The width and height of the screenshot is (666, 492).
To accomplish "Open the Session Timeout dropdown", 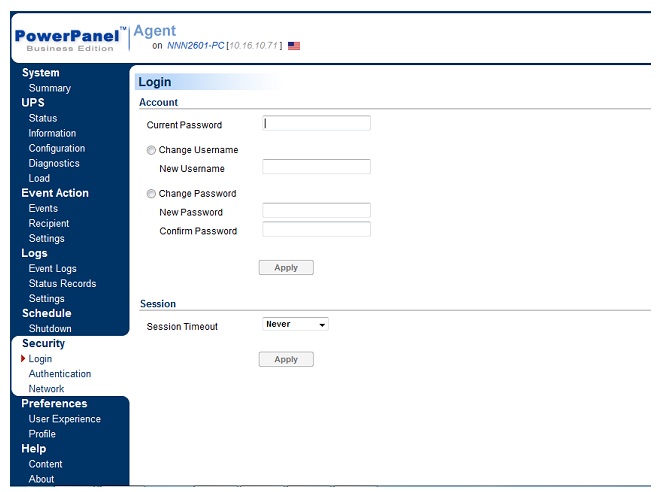I will 295,325.
